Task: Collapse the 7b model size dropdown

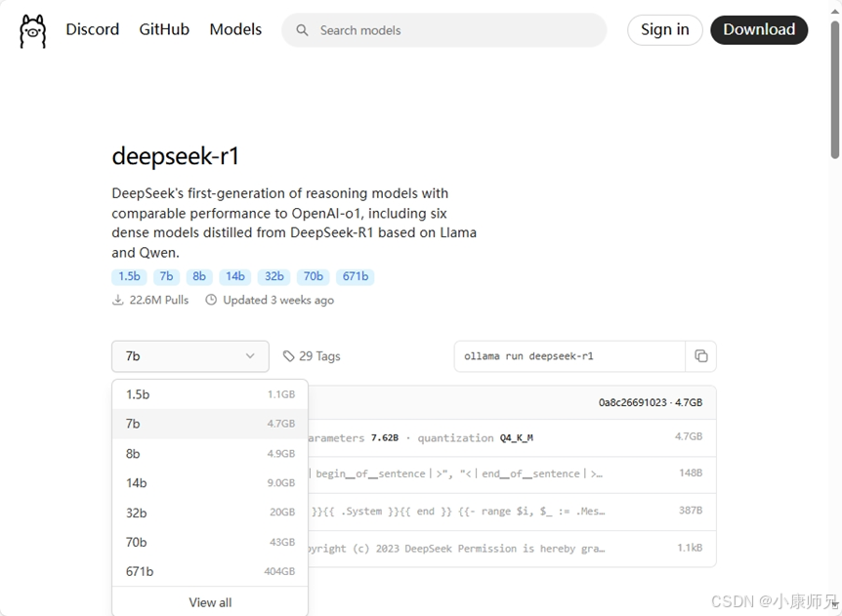Action: tap(189, 356)
